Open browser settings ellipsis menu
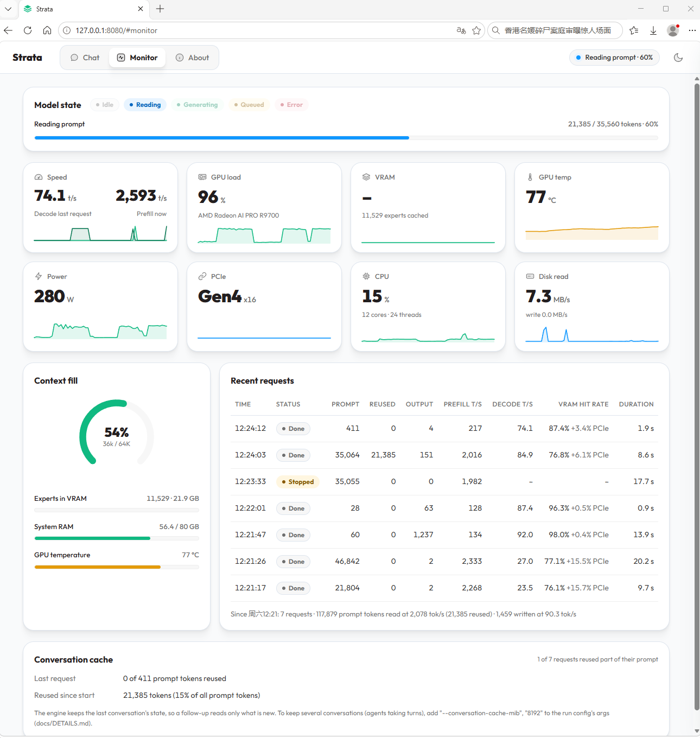Viewport: 700px width, 738px height. pyautogui.click(x=692, y=30)
